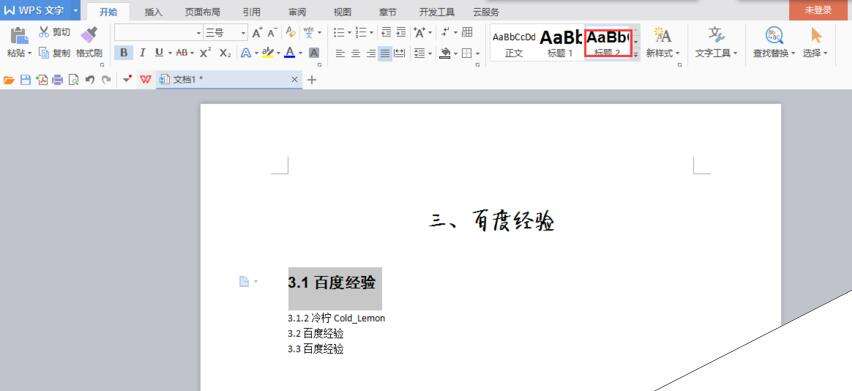The width and height of the screenshot is (852, 391).
Task: Export to PDF icon in quick toolbar
Action: [41, 80]
